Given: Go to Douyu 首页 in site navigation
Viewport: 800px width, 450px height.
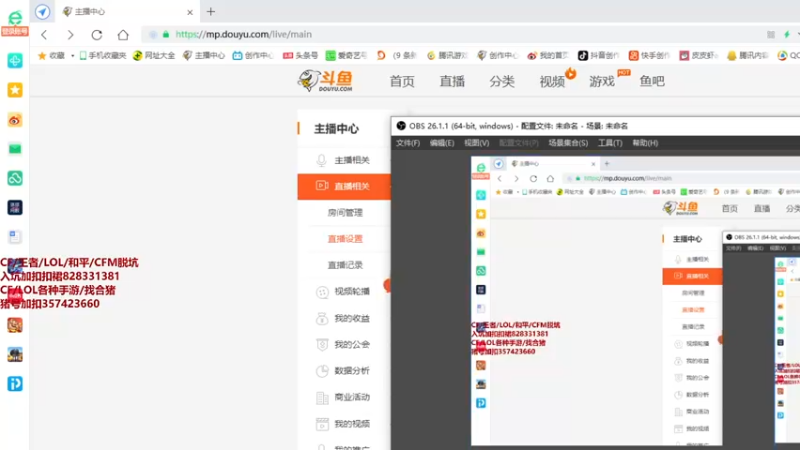Looking at the screenshot, I should pos(402,81).
